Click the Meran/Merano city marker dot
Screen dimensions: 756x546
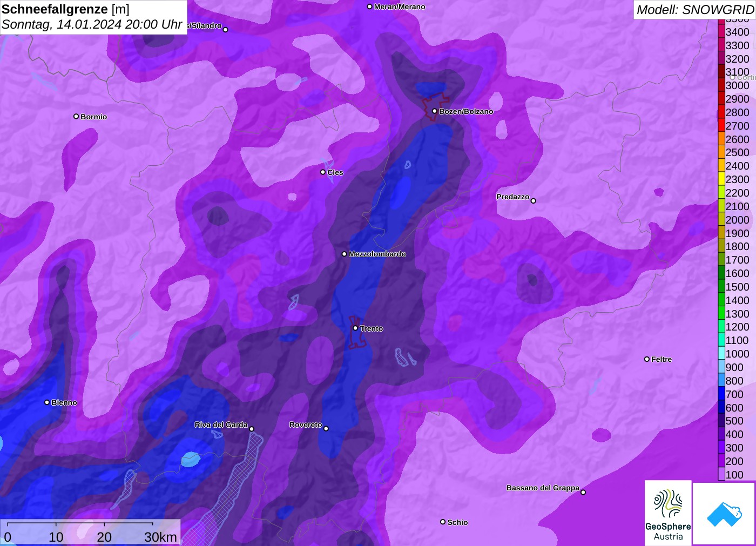(369, 6)
